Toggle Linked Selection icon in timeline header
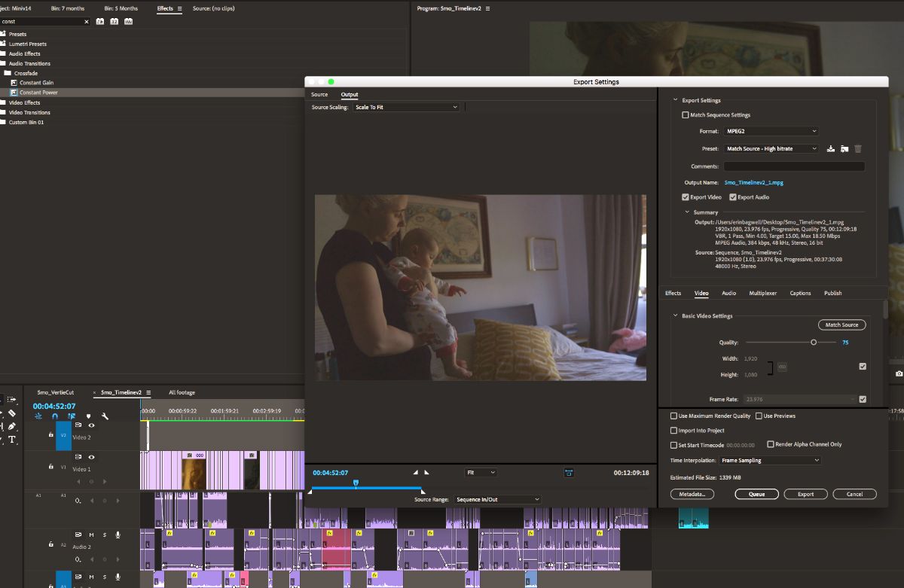Screen dimensions: 904x588 [x=72, y=416]
